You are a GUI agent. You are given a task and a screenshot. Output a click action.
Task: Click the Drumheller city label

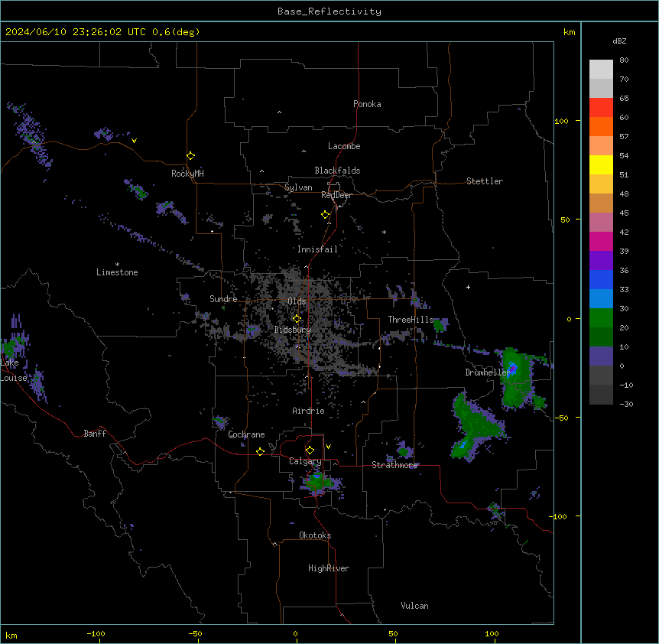click(488, 372)
